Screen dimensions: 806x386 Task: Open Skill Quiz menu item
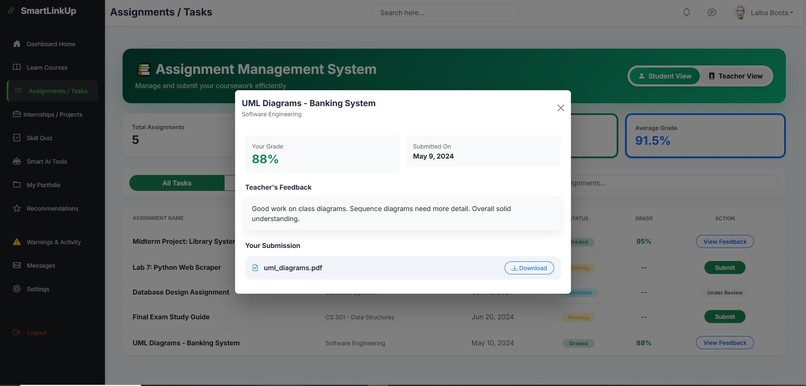pos(39,138)
